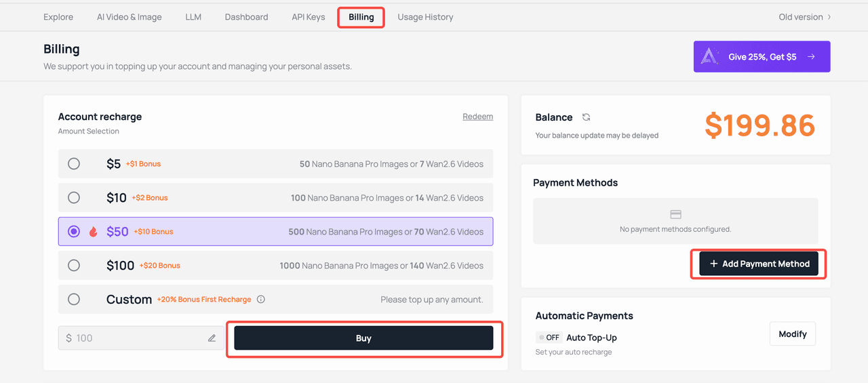
Task: Click '50 Nano Banana Pro Images' description
Action: click(x=354, y=164)
